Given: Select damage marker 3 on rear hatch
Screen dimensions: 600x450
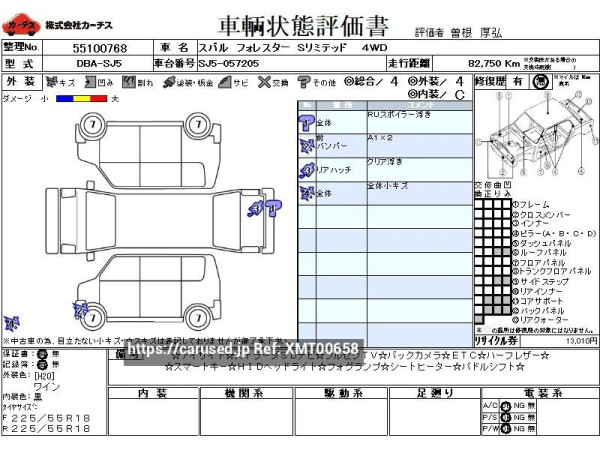Looking at the screenshot, I should point(255,209).
